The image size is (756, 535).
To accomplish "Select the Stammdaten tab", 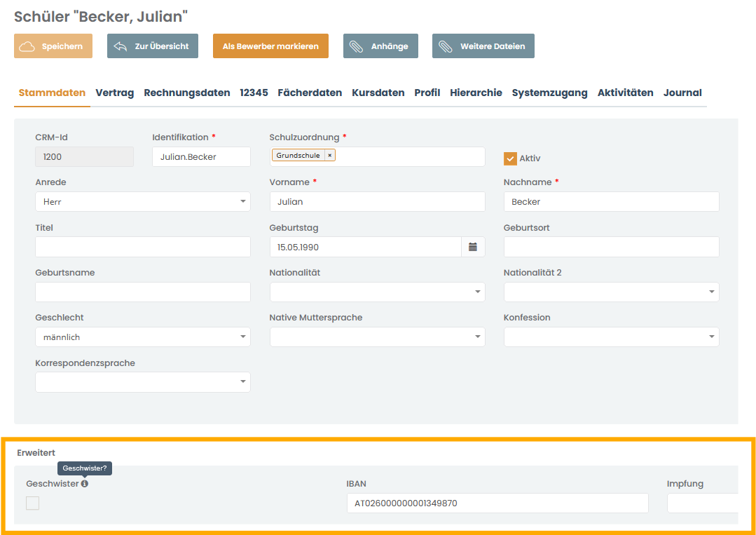I will pos(52,93).
